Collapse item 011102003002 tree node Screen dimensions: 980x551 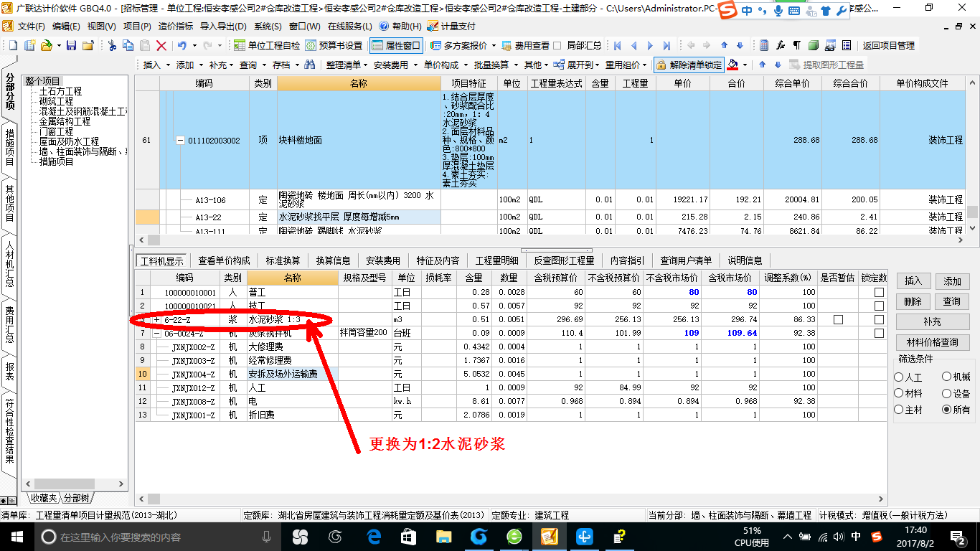(x=181, y=141)
